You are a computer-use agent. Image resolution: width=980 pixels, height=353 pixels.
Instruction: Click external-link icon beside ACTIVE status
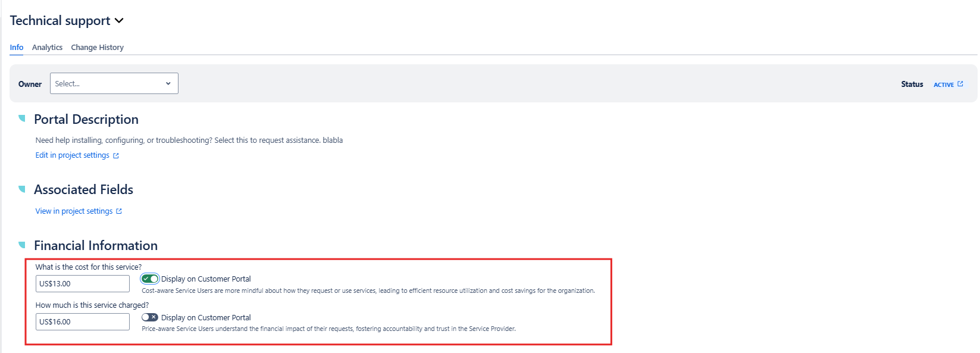point(960,84)
